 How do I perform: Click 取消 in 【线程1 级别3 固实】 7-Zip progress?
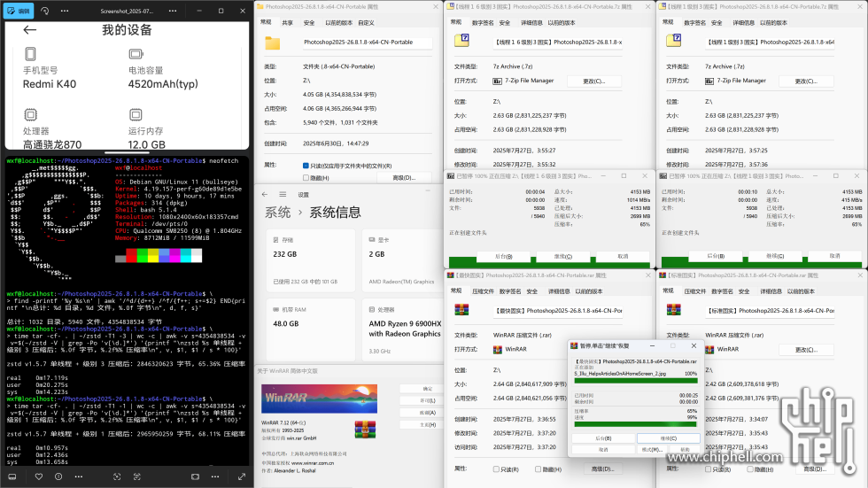834,256
